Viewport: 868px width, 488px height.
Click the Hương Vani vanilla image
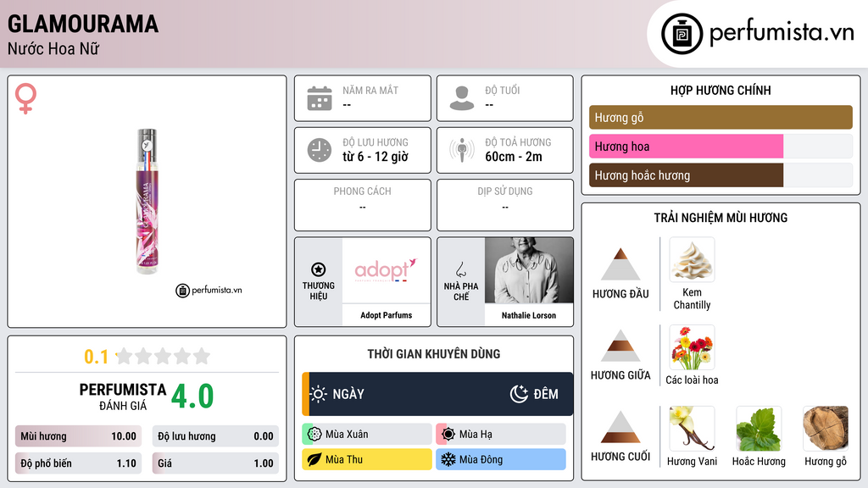(x=692, y=429)
